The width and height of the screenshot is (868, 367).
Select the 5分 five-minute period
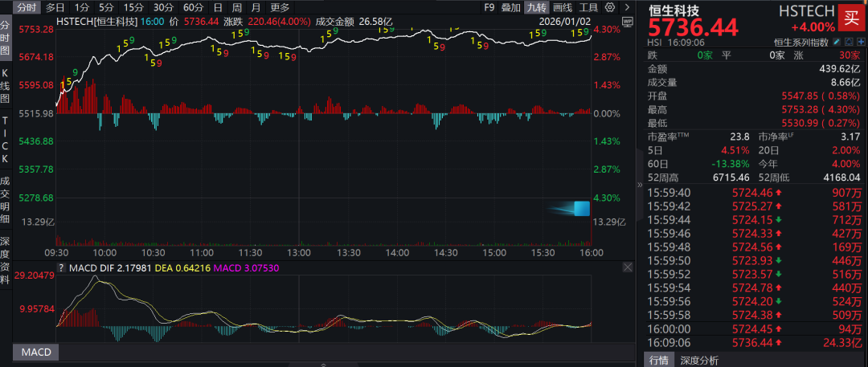(106, 7)
